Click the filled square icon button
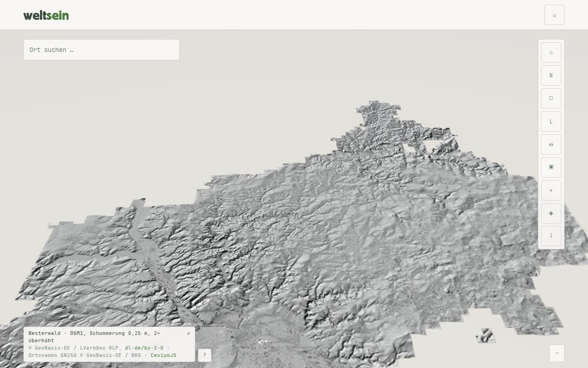588x368 pixels. pos(551,167)
